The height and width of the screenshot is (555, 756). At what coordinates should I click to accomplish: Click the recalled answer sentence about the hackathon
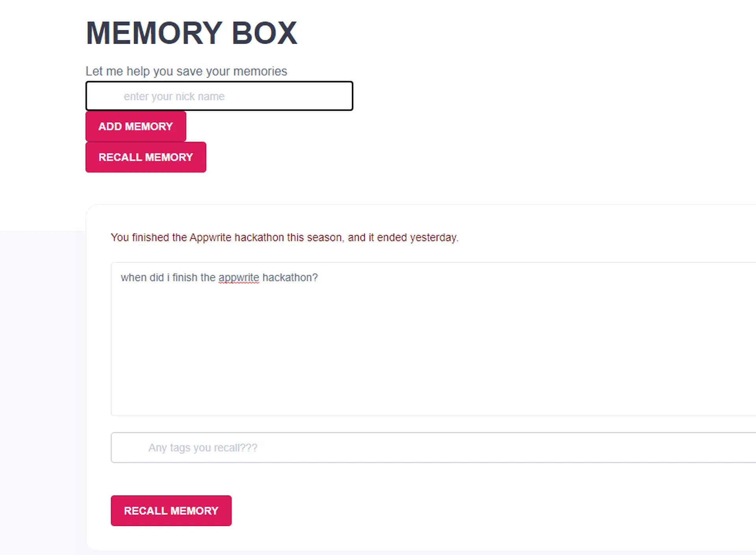click(284, 238)
